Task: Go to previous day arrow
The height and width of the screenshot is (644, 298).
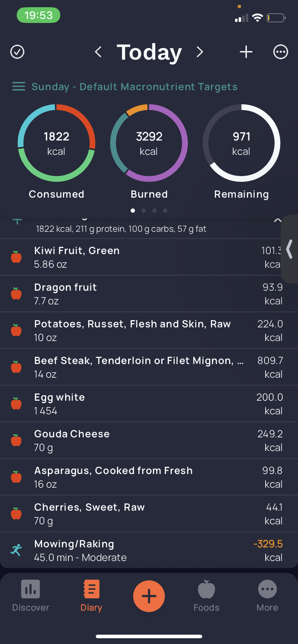Action: pyautogui.click(x=98, y=52)
